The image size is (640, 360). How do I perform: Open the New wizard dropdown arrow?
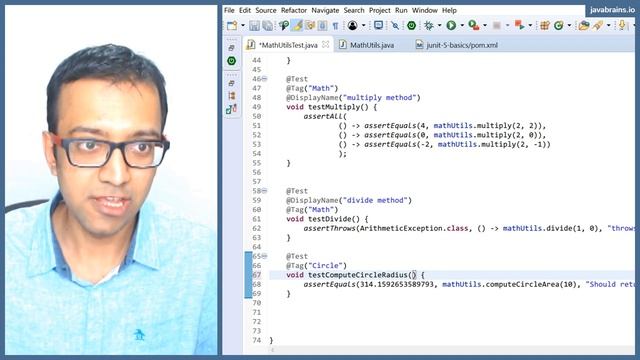click(243, 26)
